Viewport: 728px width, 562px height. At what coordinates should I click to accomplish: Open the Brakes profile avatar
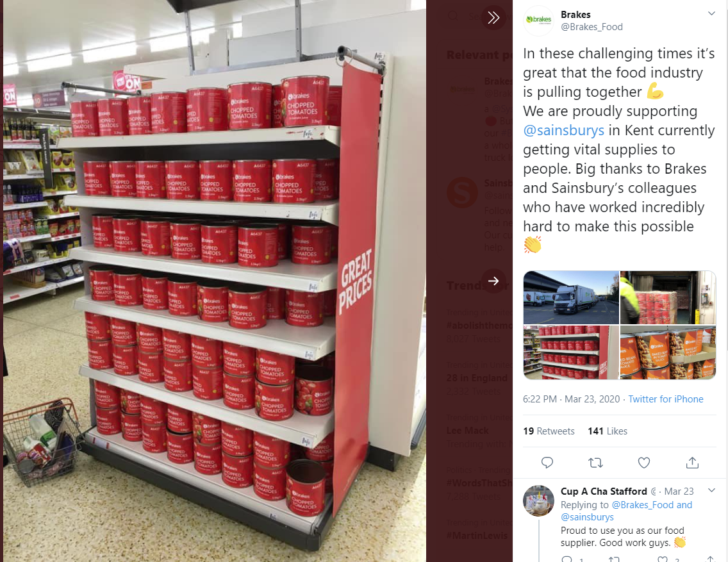click(x=538, y=21)
